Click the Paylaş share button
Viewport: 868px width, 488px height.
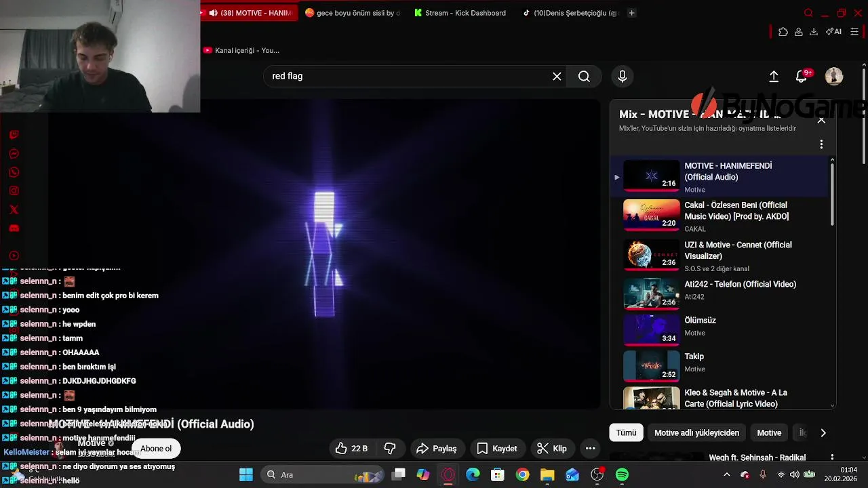pos(437,449)
